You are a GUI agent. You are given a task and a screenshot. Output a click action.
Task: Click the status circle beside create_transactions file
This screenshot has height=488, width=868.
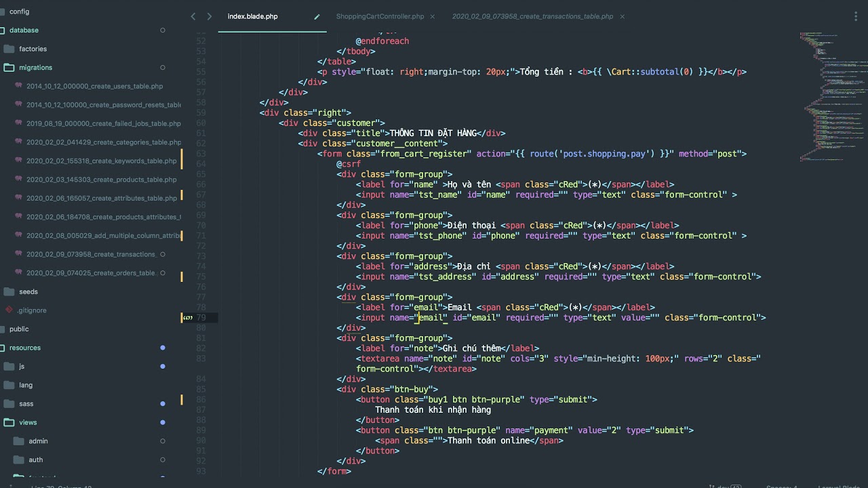pyautogui.click(x=163, y=254)
